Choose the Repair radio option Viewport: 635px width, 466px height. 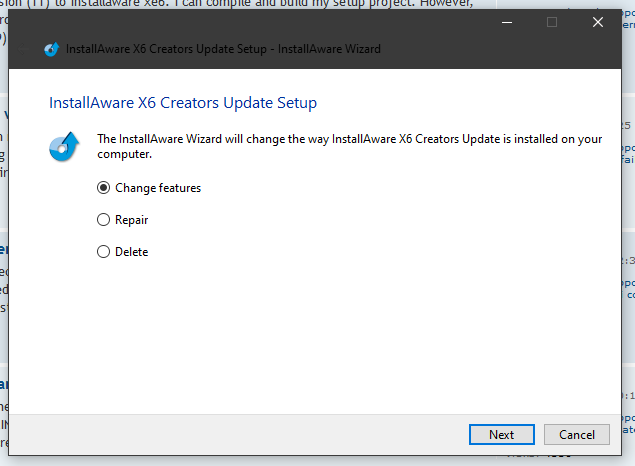click(122, 220)
